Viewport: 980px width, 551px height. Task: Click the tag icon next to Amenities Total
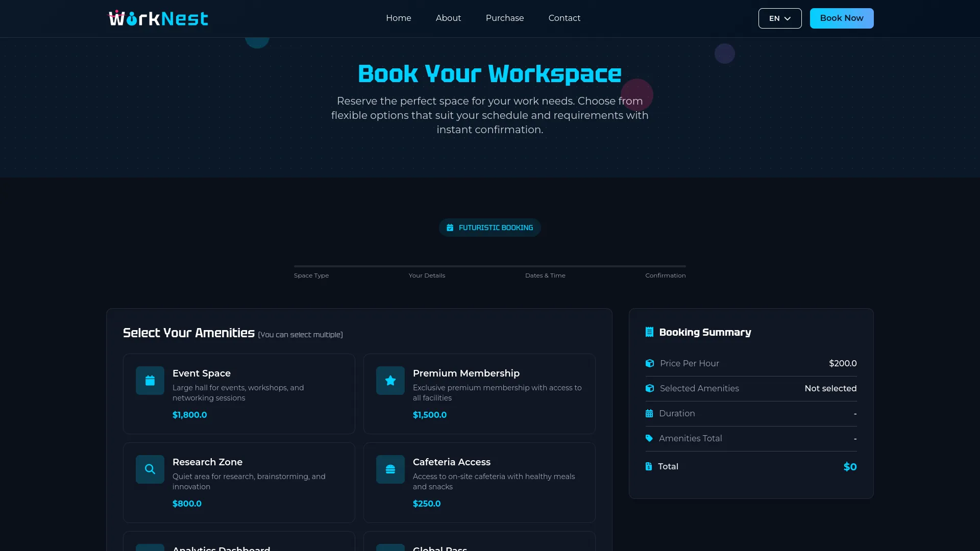pos(649,438)
